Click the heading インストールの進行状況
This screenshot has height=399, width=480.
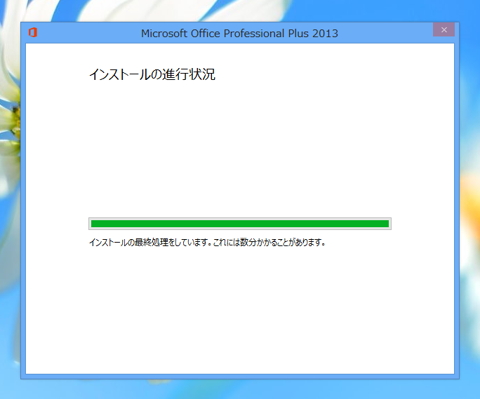click(152, 74)
